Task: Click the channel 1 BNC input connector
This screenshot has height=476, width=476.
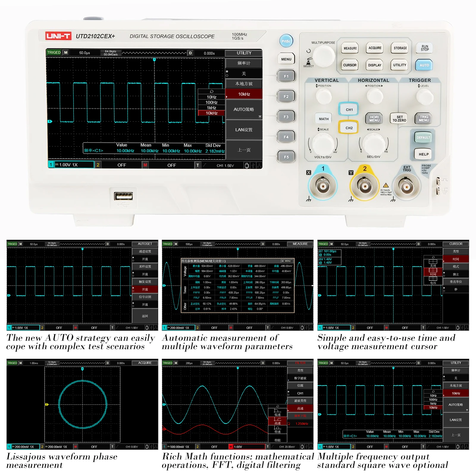Action: pyautogui.click(x=322, y=186)
